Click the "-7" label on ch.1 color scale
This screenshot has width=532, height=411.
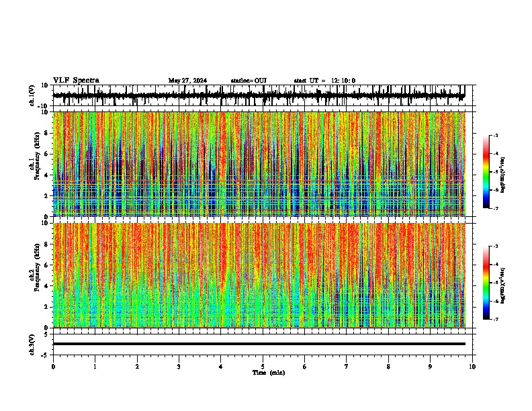(495, 208)
